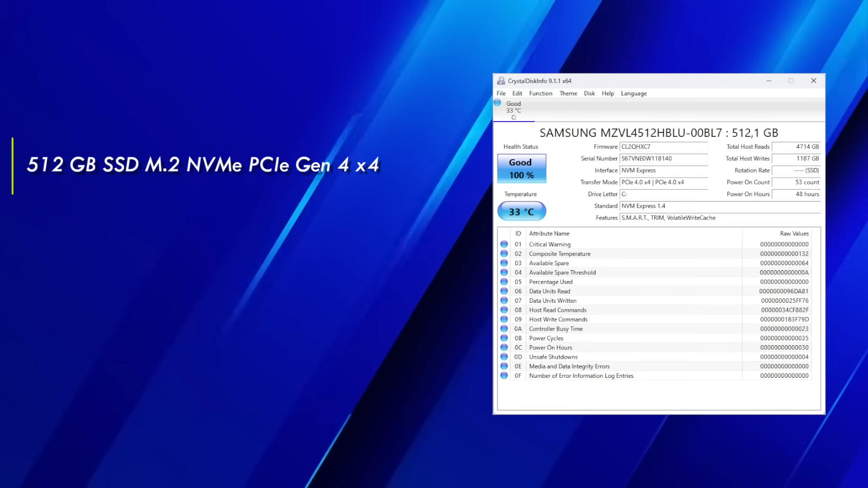Click the CrystalDiskInfo title bar app icon
Viewport: 868px width, 488px height.
pyautogui.click(x=501, y=81)
